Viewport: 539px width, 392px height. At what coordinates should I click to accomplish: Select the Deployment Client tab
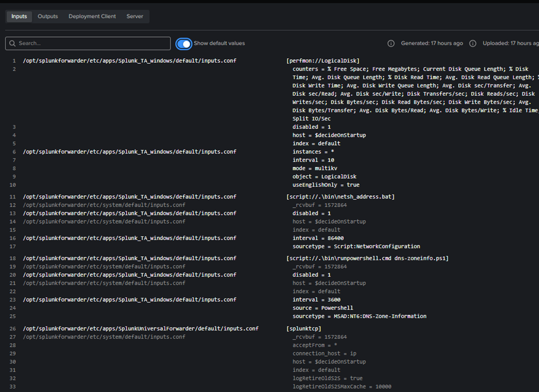(92, 17)
